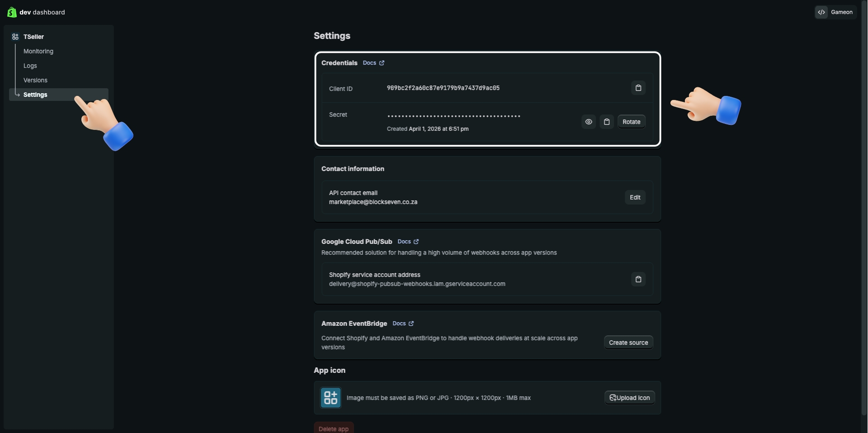Select Settings in the sidebar
This screenshot has width=868, height=433.
[x=35, y=95]
